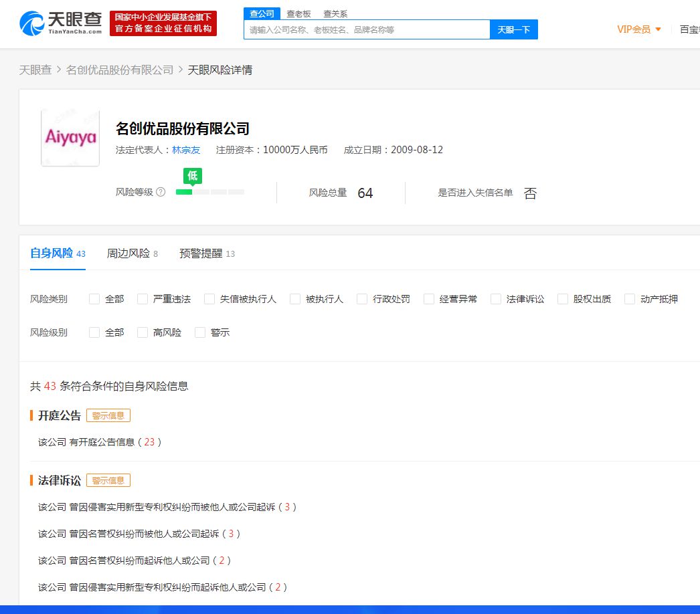Click the 43 matching results count
Screen dimensions: 700x614
(x=50, y=386)
